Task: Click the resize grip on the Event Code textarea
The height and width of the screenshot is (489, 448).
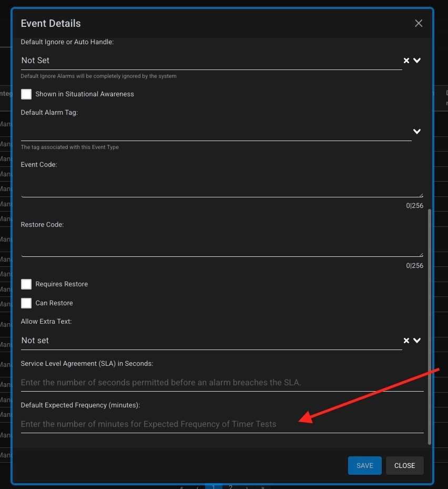Action: pyautogui.click(x=422, y=194)
